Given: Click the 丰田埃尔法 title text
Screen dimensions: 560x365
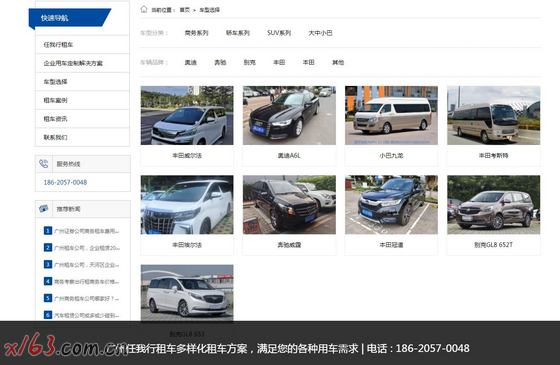Looking at the screenshot, I should point(187,245).
